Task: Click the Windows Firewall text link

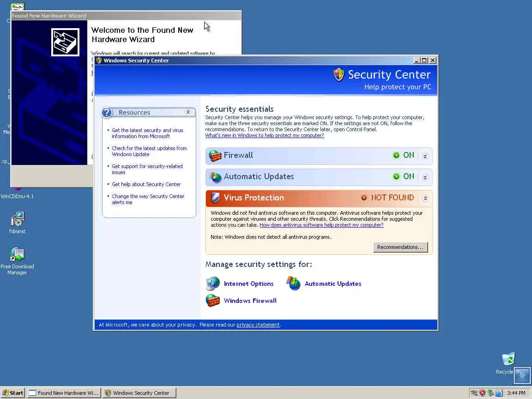Action: tap(250, 301)
